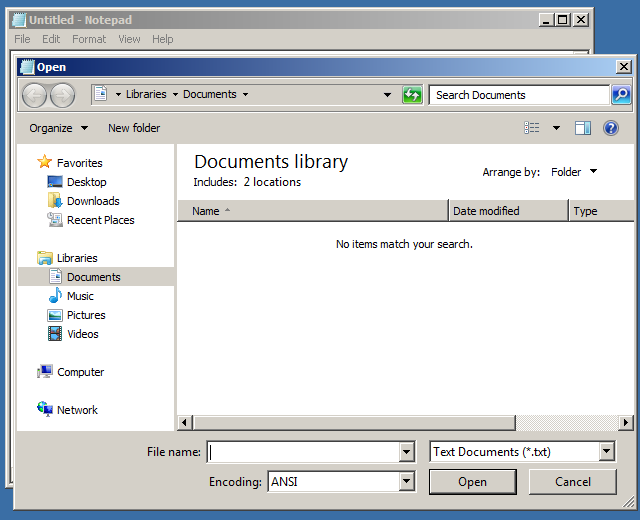Click the Pictures library icon
Image resolution: width=640 pixels, height=520 pixels.
coord(55,315)
